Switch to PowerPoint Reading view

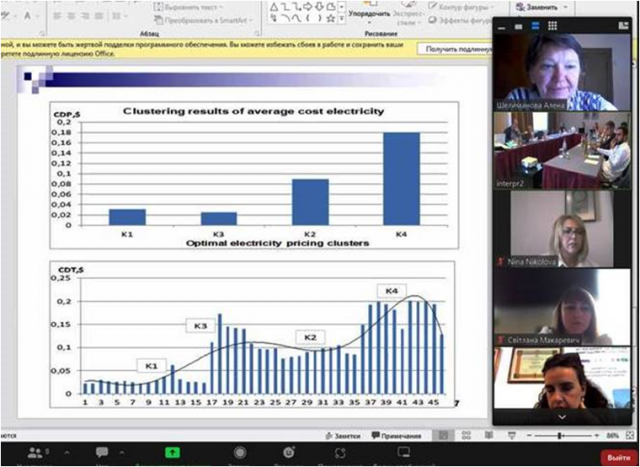(489, 436)
